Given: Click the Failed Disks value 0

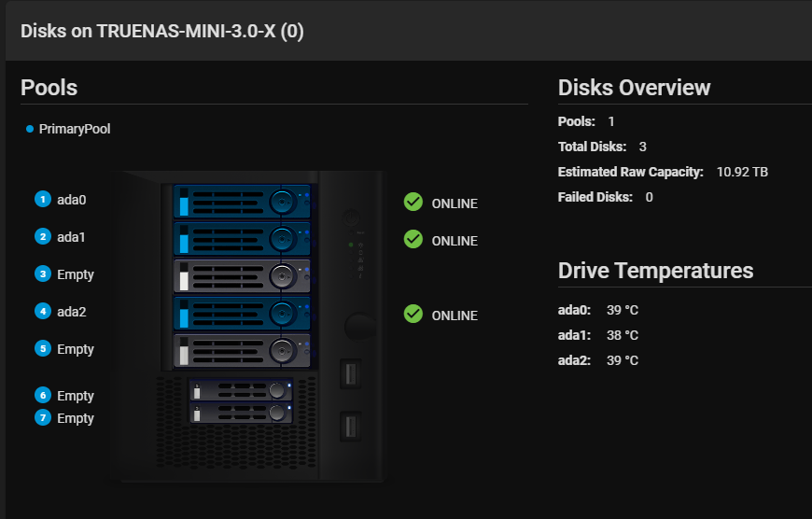Looking at the screenshot, I should point(650,197).
